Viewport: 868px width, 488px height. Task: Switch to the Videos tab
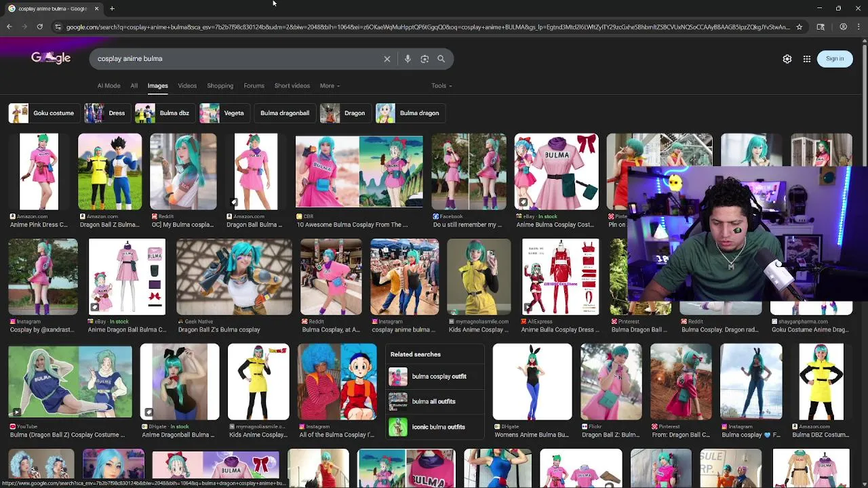(187, 86)
